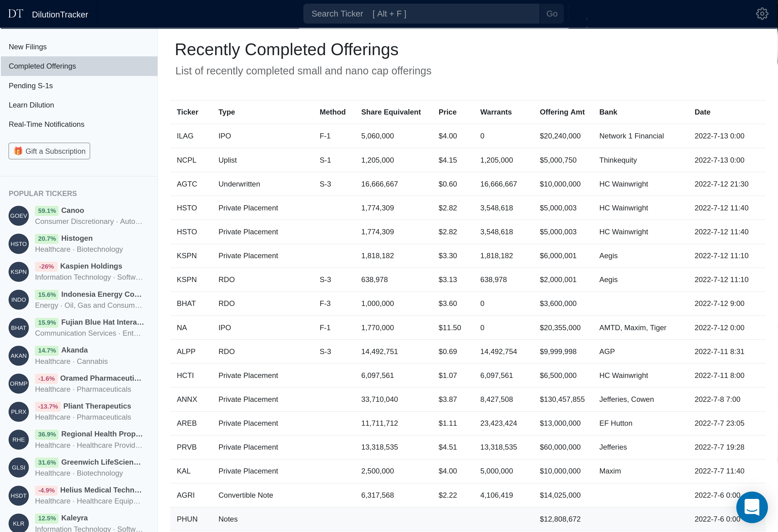Click the Gift a Subscription button
Image resolution: width=778 pixels, height=532 pixels.
point(49,151)
